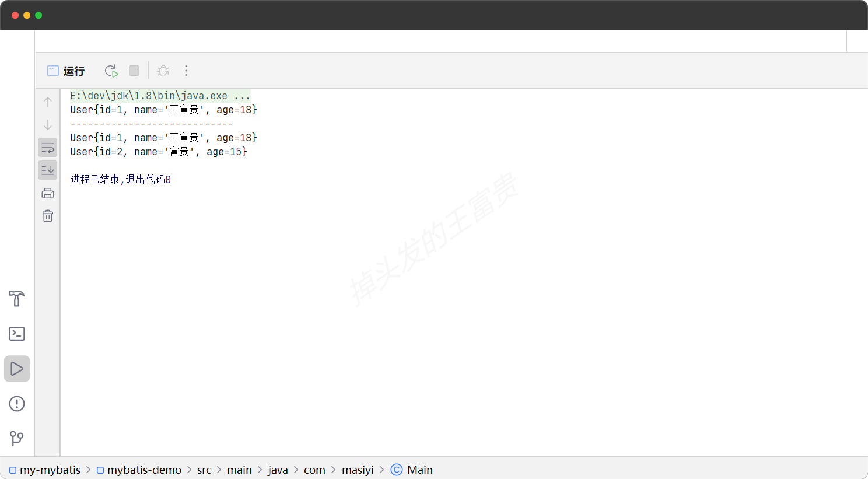This screenshot has height=479, width=868.
Task: Click the first User{id=1} output line
Action: [x=163, y=110]
